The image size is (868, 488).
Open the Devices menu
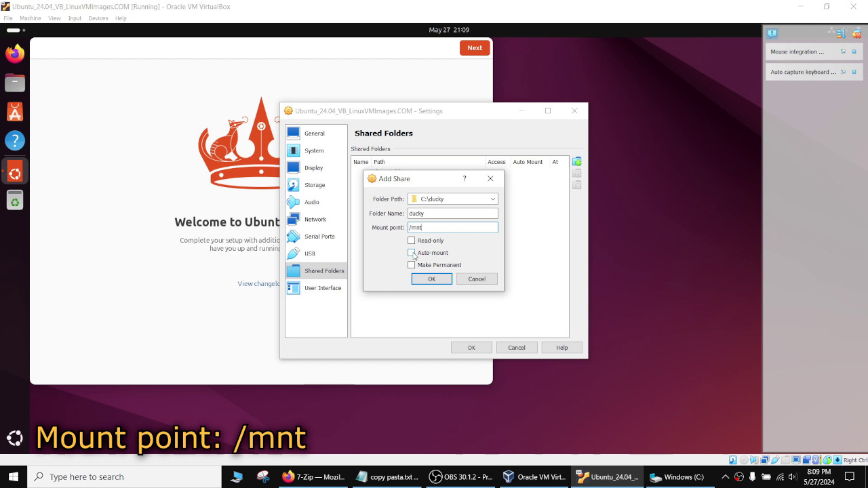click(98, 18)
